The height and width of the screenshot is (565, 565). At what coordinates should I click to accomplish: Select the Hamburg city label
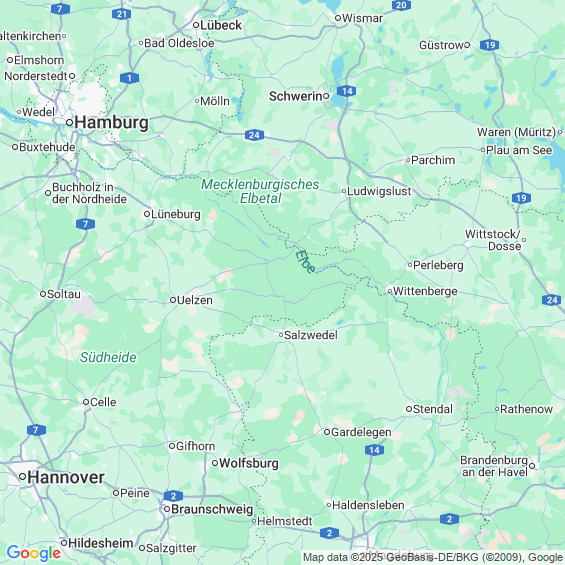(111, 123)
